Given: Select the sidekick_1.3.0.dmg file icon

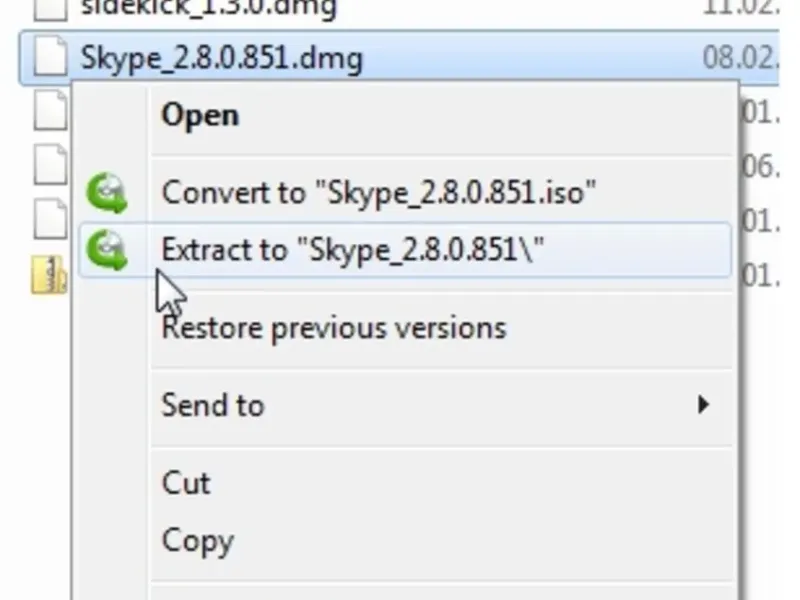Looking at the screenshot, I should coord(50,10).
